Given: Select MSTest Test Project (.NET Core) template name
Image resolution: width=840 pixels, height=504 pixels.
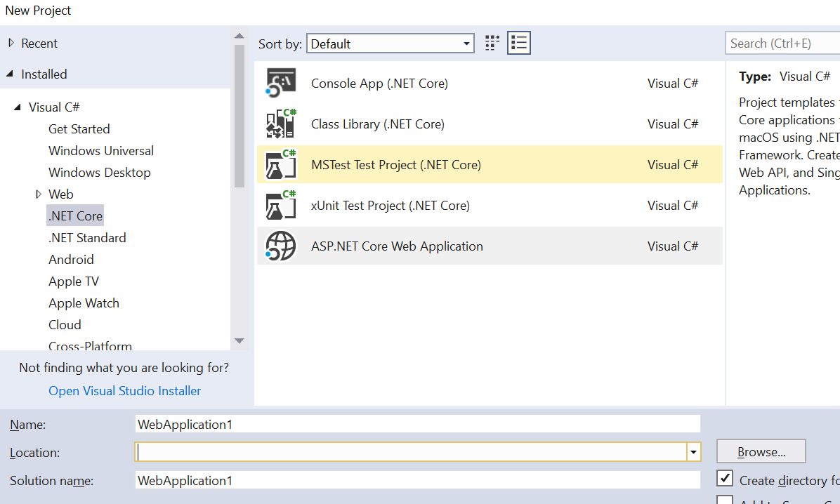Looking at the screenshot, I should pos(396,165).
